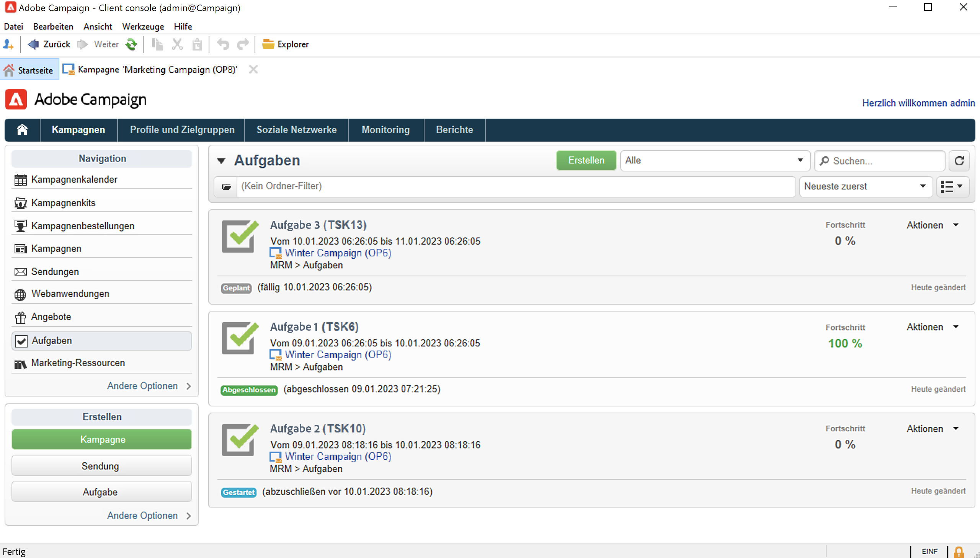Click the Webanwendungen globe icon
Screen dimensions: 980x558
pos(20,294)
